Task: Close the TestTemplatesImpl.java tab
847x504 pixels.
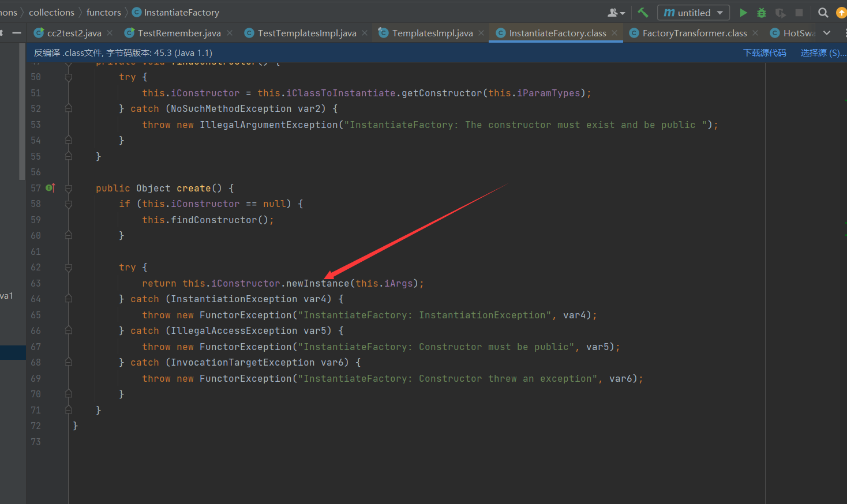Action: point(365,33)
